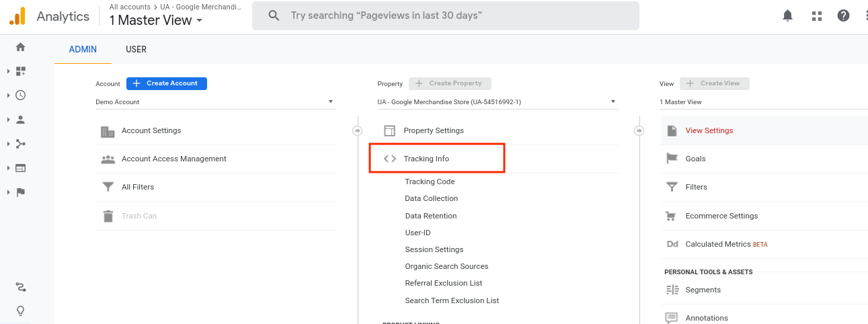Open the help question mark icon
The width and height of the screenshot is (868, 324).
click(843, 15)
